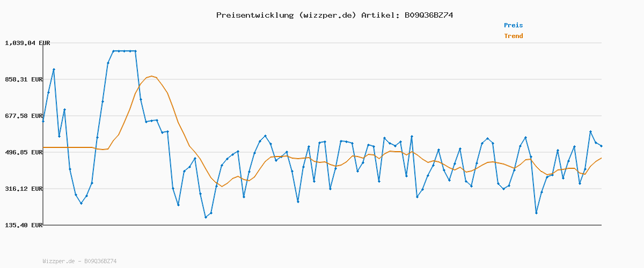The width and height of the screenshot is (644, 268).
Task: Click the blue "Preis" legend label
Action: tap(513, 25)
